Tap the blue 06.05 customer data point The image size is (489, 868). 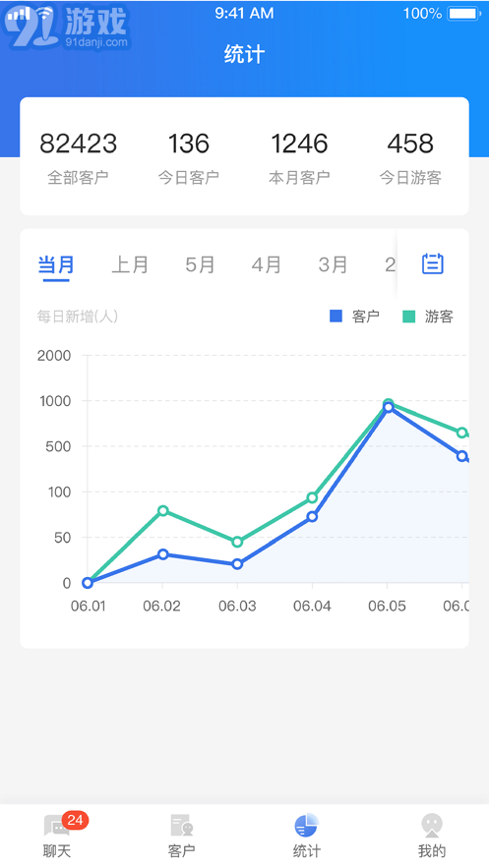click(389, 407)
